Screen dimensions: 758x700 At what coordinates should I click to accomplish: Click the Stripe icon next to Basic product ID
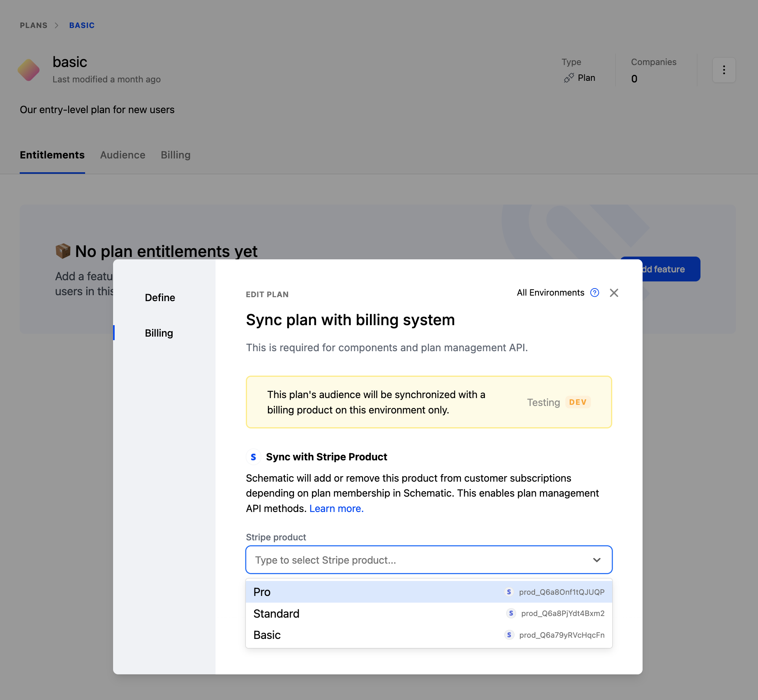[x=509, y=635]
